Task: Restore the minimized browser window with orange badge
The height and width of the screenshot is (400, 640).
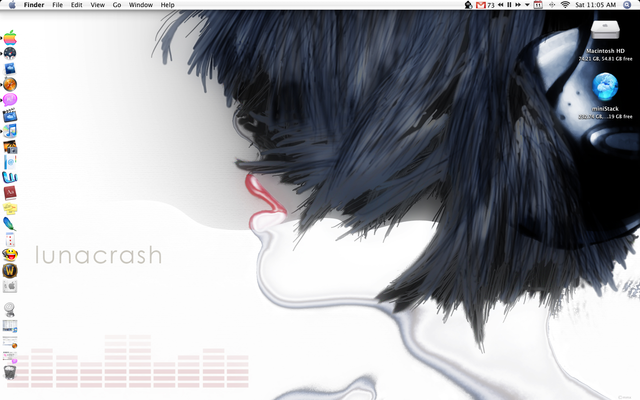Action: click(x=10, y=342)
